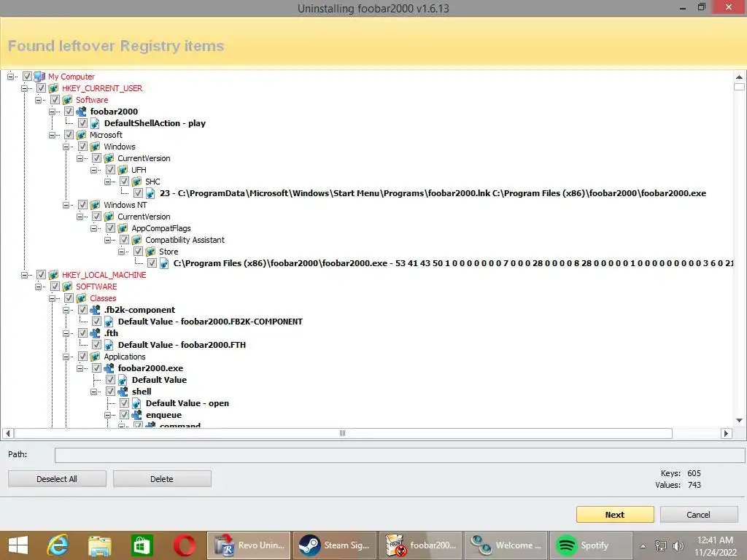Switch to Spotify in the taskbar
Image resolution: width=747 pixels, height=560 pixels.
591,545
